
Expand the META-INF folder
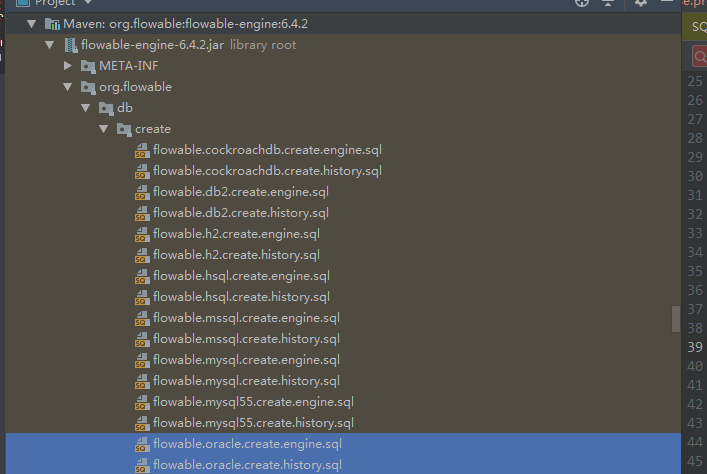(x=68, y=66)
